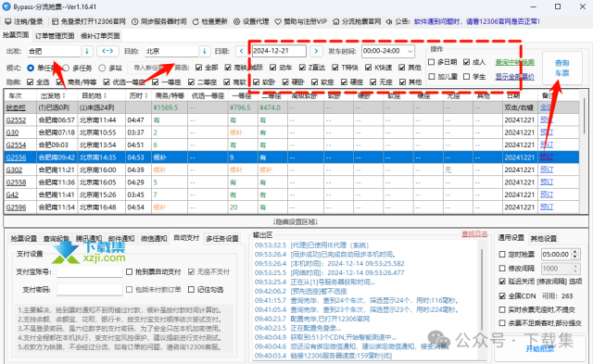The width and height of the screenshot is (593, 364).
Task: Enable the 学生 checkbox
Action: tap(467, 76)
